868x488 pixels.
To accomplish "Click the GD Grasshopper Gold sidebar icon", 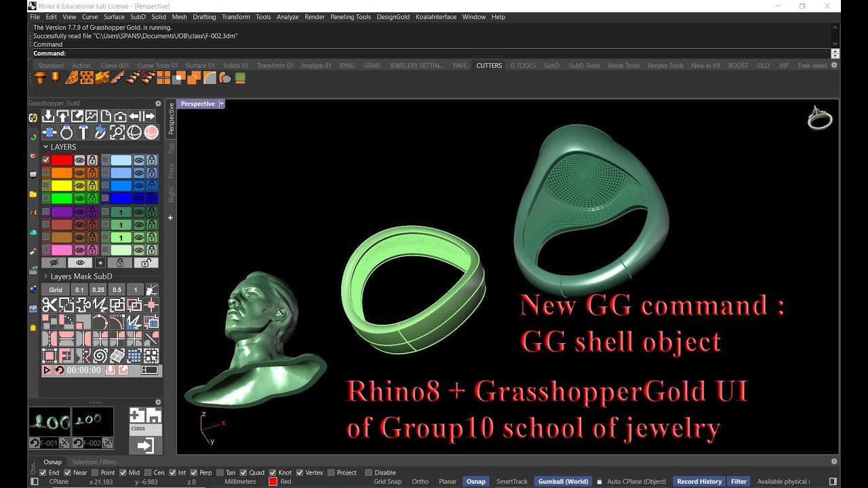I will [33, 118].
